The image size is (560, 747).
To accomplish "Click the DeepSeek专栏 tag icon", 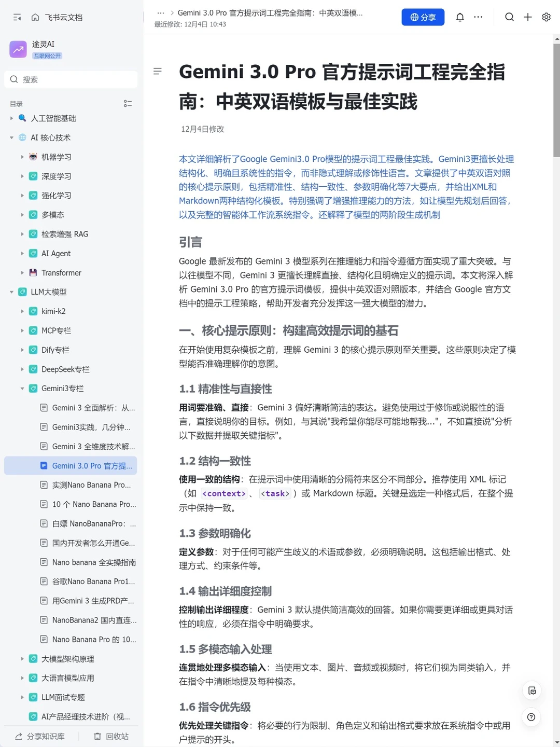I will (x=33, y=369).
